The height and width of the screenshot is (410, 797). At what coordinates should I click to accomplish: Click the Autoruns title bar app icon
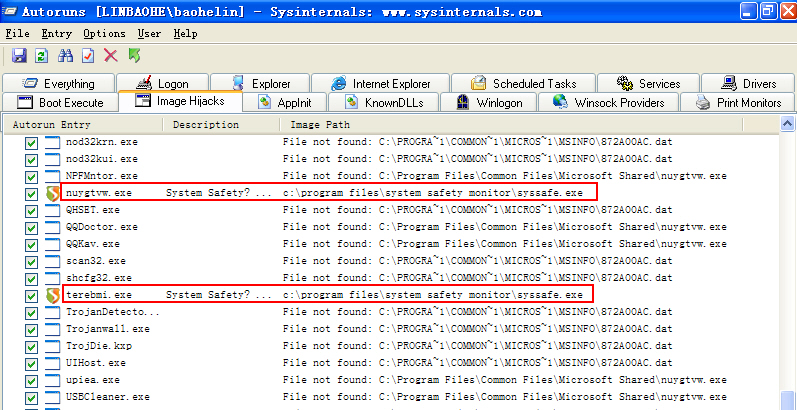tap(9, 12)
